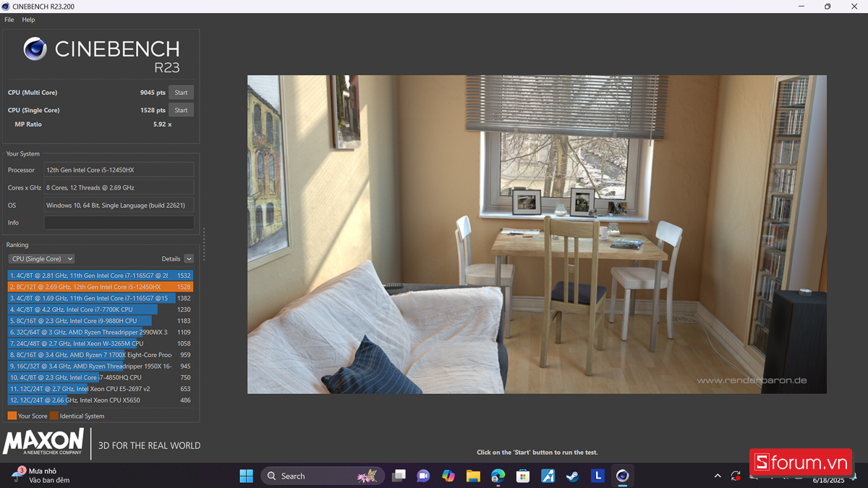Click the Ranking section heading
Screen dimensions: 868x488
click(17, 245)
